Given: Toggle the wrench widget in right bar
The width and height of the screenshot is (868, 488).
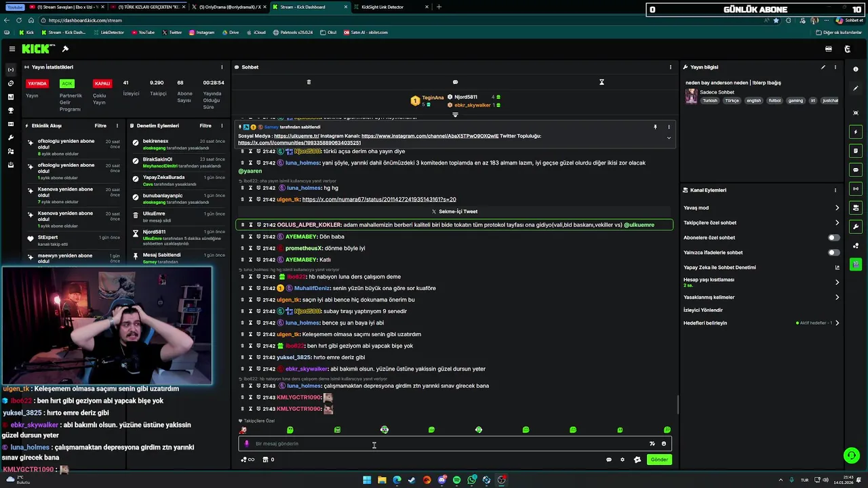Looking at the screenshot, I should click(x=856, y=226).
